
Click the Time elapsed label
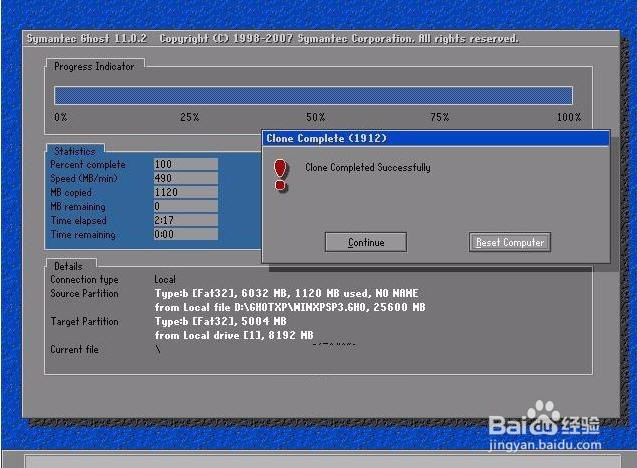[78, 221]
